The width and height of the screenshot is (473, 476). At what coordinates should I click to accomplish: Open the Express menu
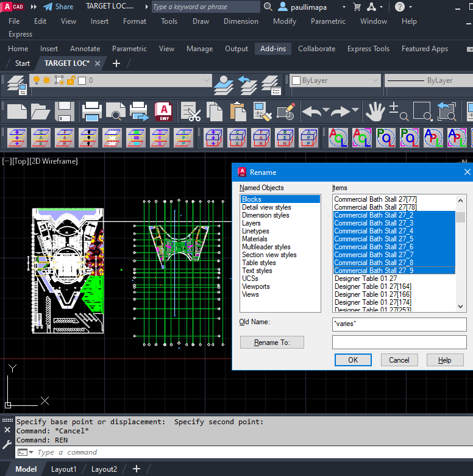click(20, 34)
